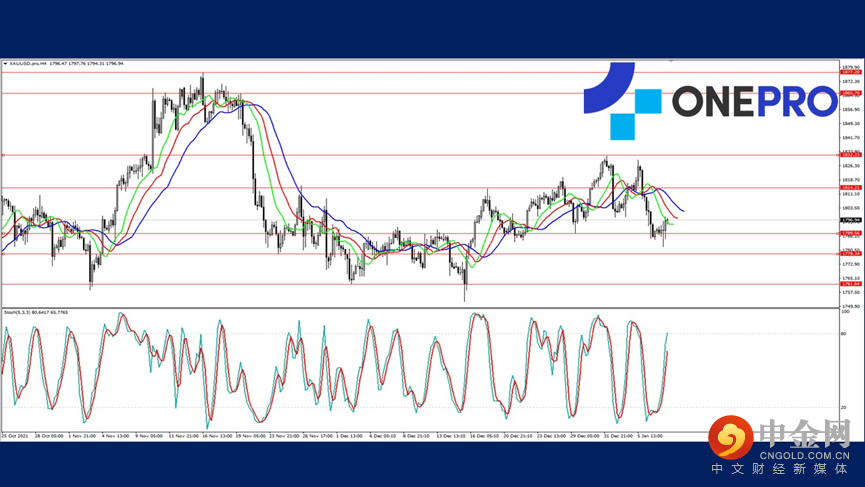Click the stochastic scale label 100
865x487 pixels.
845,312
